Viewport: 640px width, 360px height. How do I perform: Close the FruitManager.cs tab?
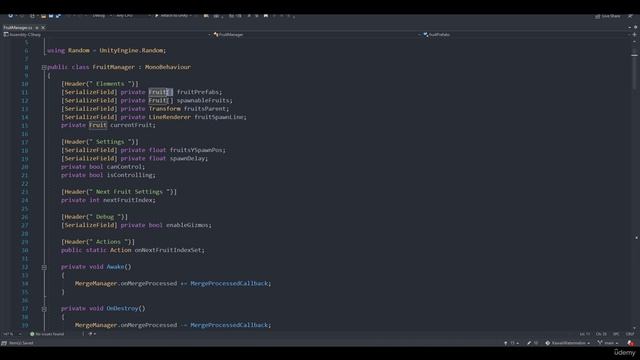coord(43,28)
